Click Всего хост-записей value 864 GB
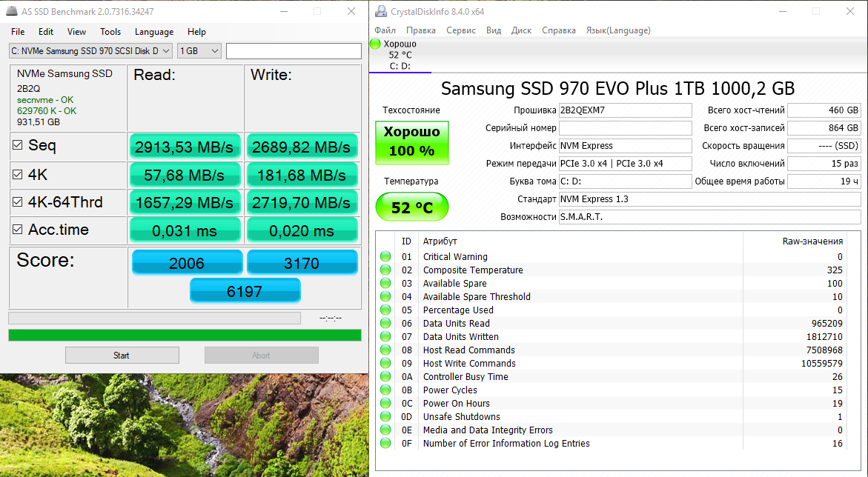 tap(824, 128)
